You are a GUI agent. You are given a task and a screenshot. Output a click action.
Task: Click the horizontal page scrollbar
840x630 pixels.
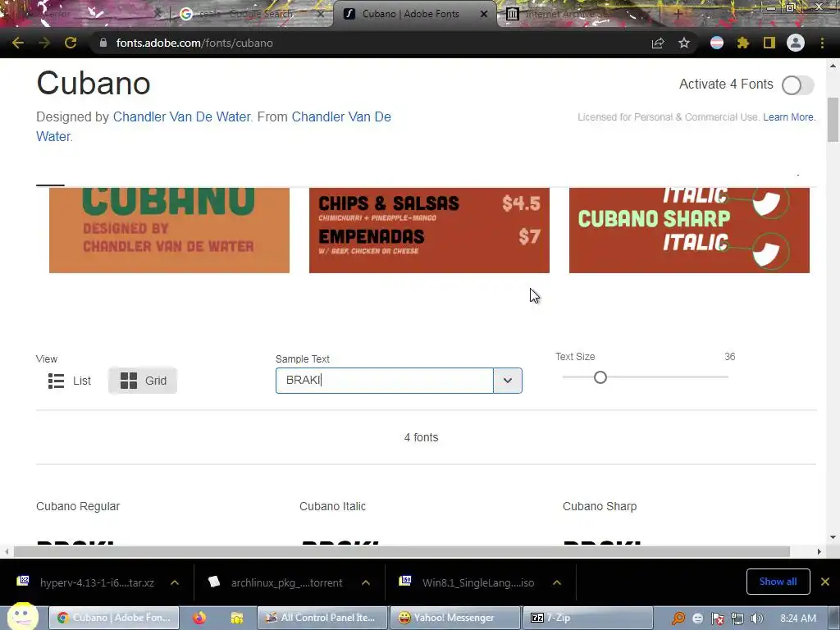[402, 551]
